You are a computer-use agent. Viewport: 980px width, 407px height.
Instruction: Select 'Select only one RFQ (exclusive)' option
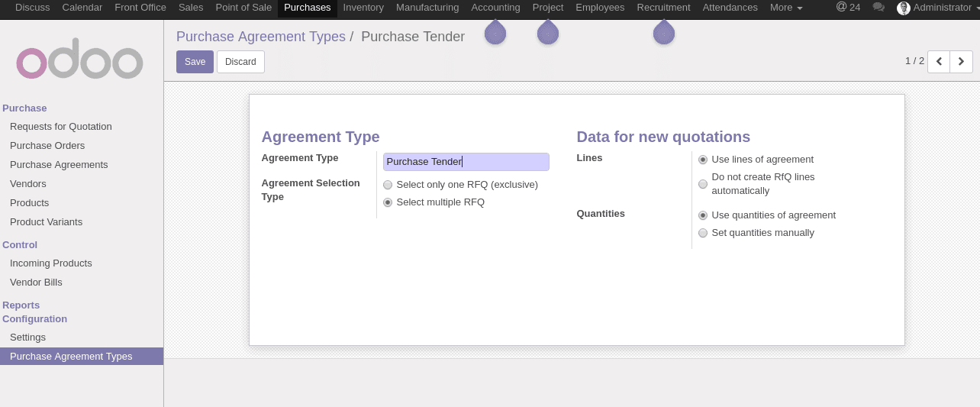coord(388,185)
